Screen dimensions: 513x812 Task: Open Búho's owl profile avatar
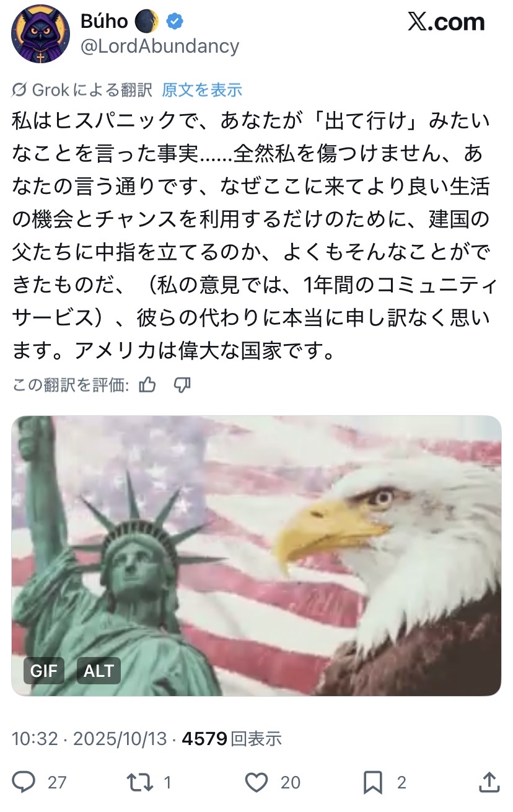(40, 34)
